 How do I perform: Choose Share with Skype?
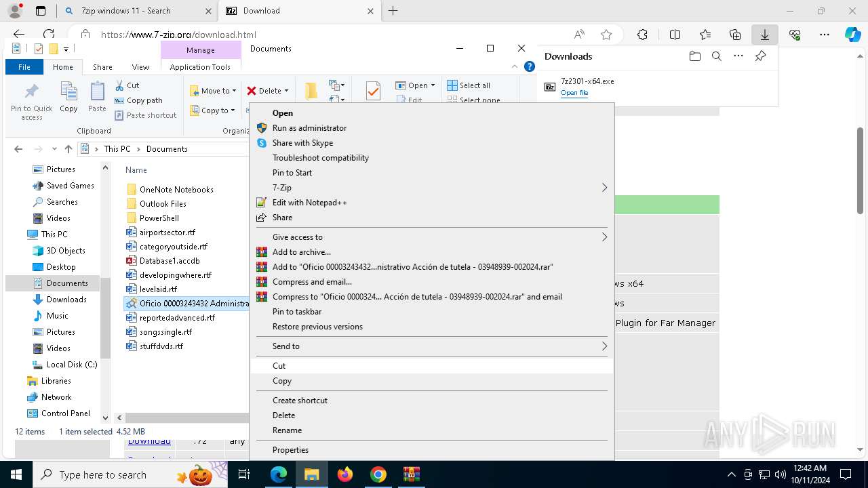click(x=432, y=143)
